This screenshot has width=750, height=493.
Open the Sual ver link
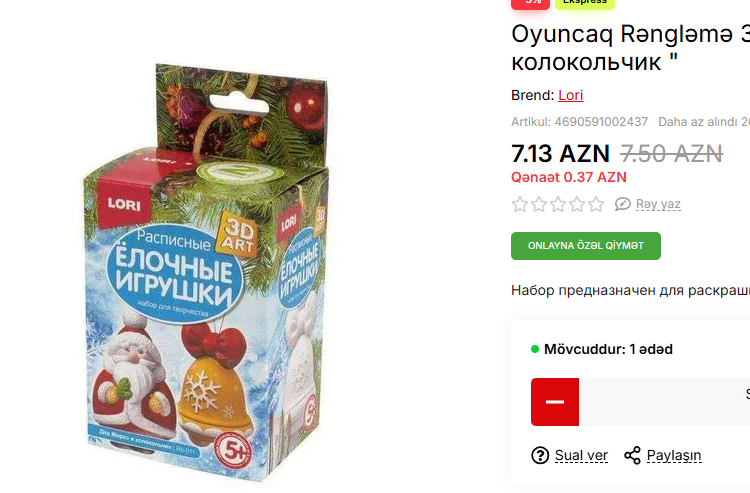click(581, 455)
